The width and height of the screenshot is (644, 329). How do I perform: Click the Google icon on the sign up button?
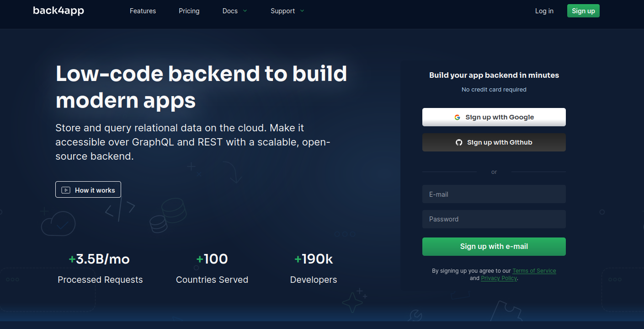(x=458, y=117)
